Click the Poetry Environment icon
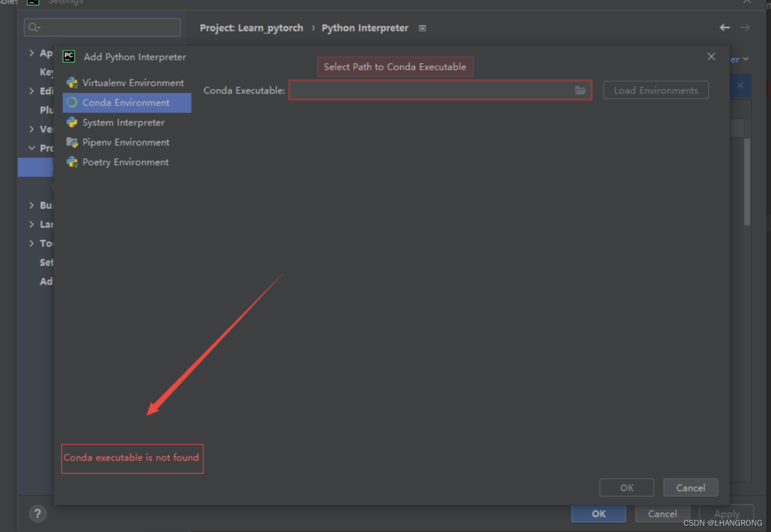Screen dimensions: 771x532 pyautogui.click(x=72, y=162)
